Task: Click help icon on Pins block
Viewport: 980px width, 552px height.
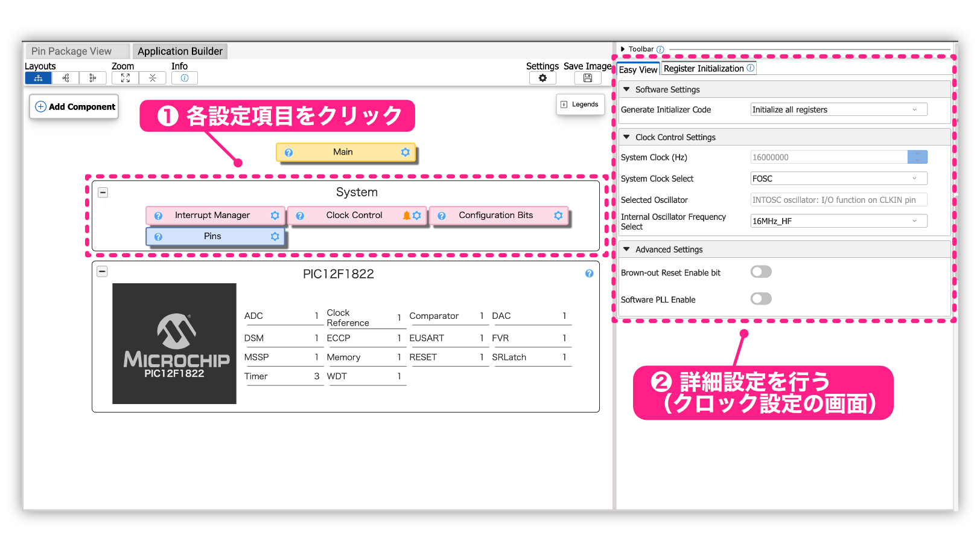Action: [158, 237]
